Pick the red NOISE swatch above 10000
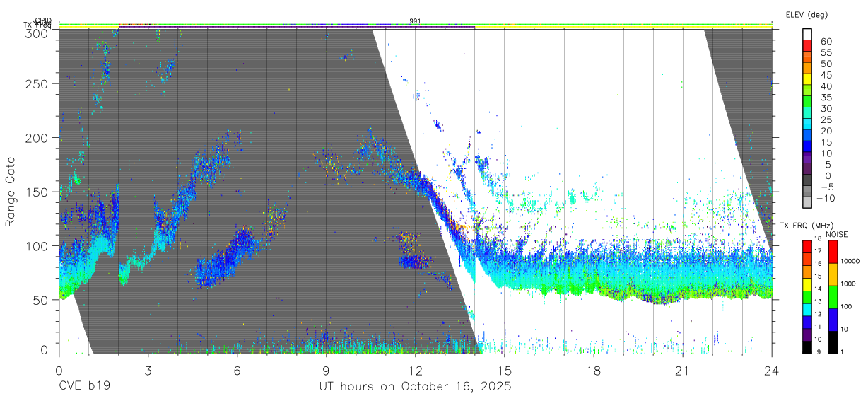868x401 pixels. coord(833,251)
